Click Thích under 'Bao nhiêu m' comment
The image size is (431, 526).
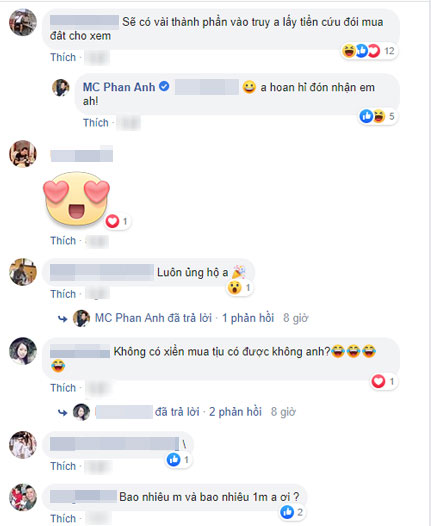coord(63,518)
